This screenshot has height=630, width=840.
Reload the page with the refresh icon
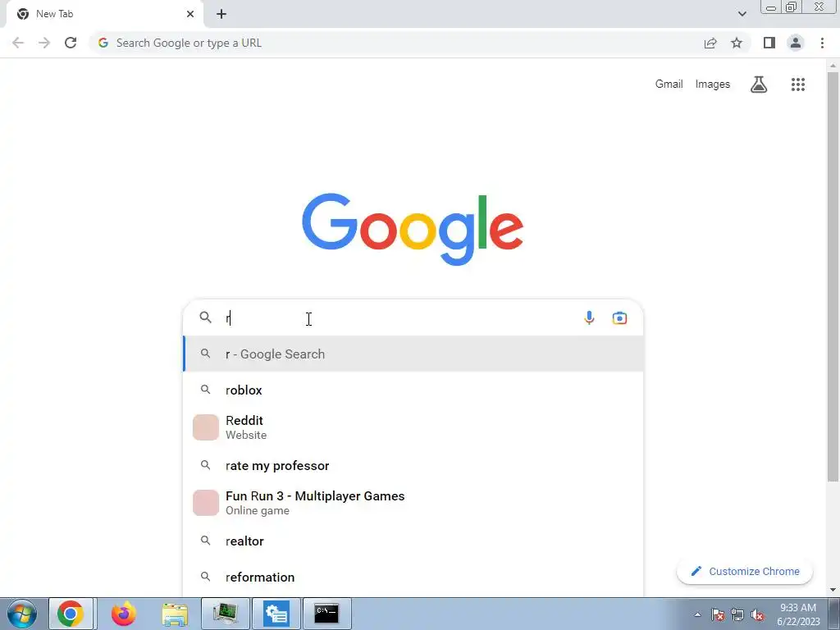pyautogui.click(x=71, y=43)
